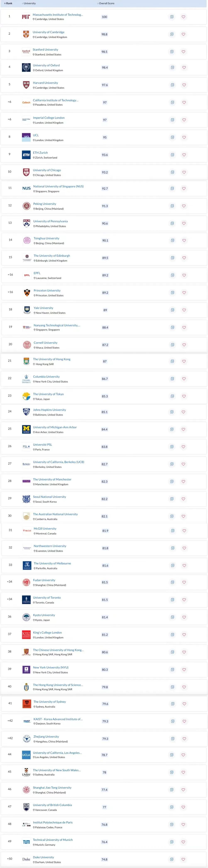Screen dimensions: 208x868
Task: Click the UCLA logo thumbnail
Action: 26,755
